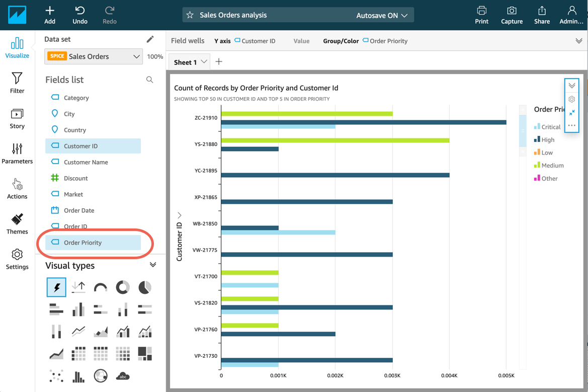Star the Sales Orders analysis as favorite

[x=190, y=15]
